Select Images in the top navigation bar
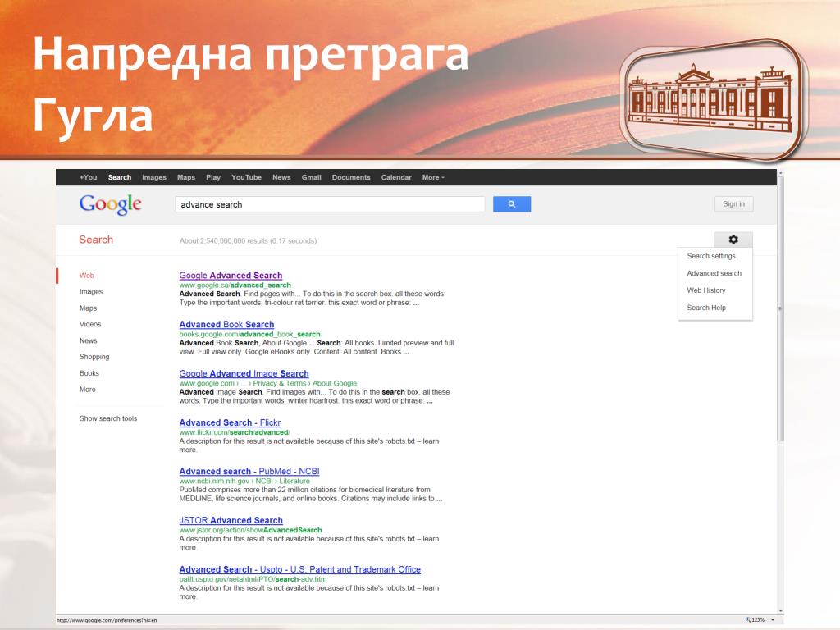 pos(153,177)
